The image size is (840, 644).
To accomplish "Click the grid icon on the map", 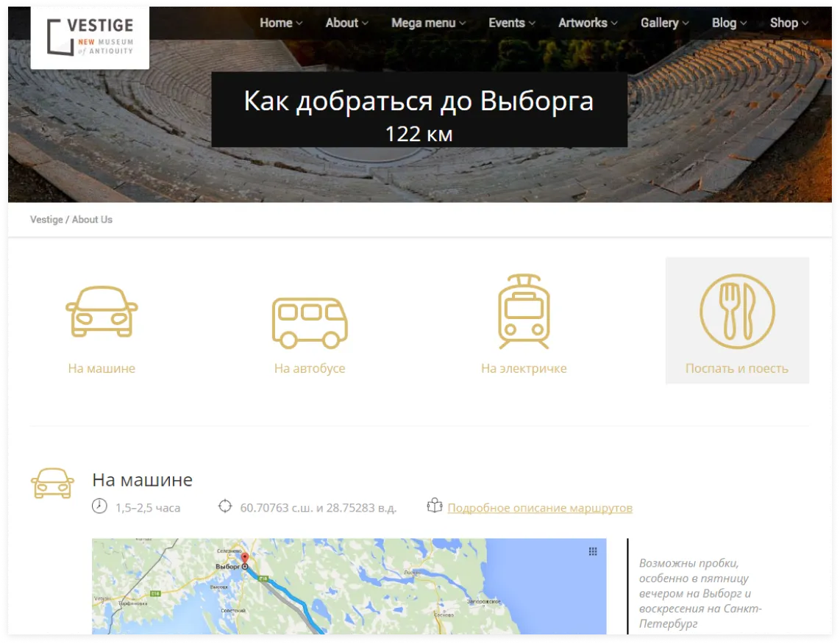I will point(593,551).
